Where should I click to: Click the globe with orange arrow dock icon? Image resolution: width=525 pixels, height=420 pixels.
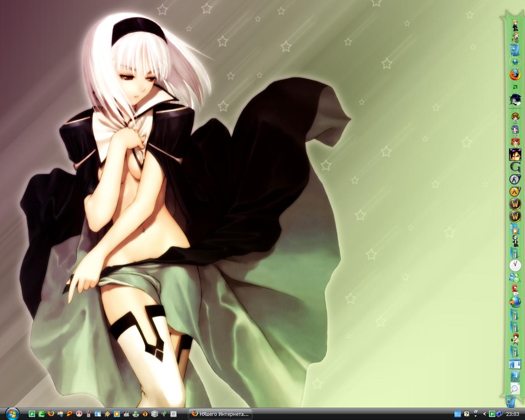coord(515,302)
